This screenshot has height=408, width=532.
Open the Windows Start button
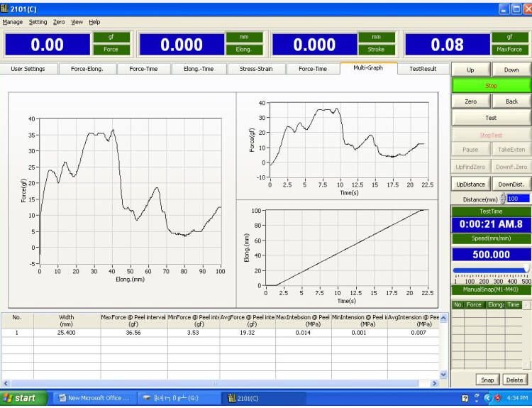(x=20, y=398)
